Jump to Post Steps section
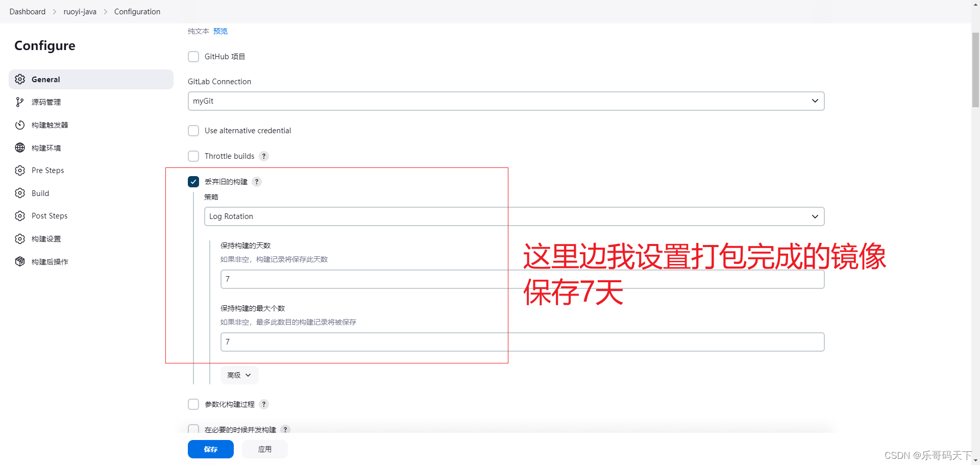The height and width of the screenshot is (465, 980). click(x=91, y=216)
